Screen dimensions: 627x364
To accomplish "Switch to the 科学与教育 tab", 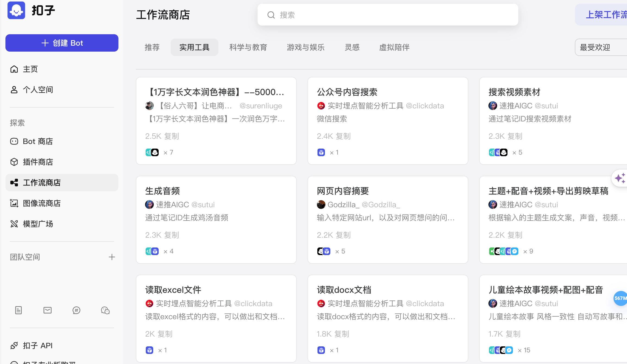I will (248, 47).
